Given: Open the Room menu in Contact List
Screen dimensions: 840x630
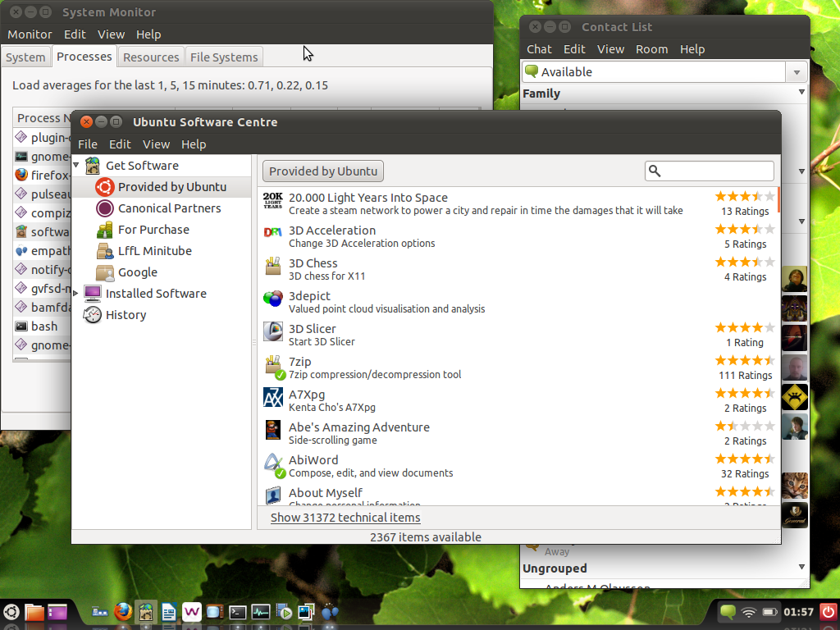Looking at the screenshot, I should coord(651,49).
